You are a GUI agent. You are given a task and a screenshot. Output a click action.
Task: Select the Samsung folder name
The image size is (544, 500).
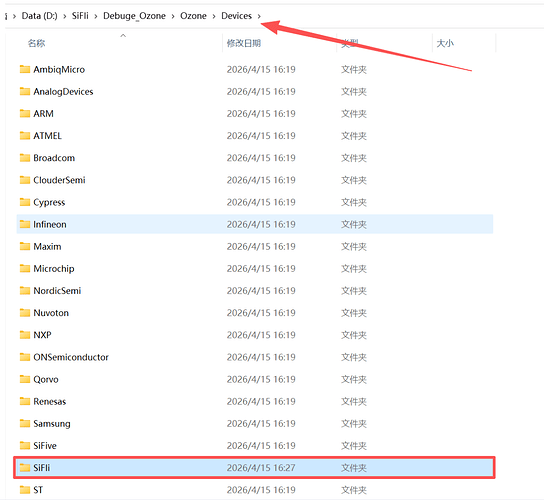pos(52,424)
